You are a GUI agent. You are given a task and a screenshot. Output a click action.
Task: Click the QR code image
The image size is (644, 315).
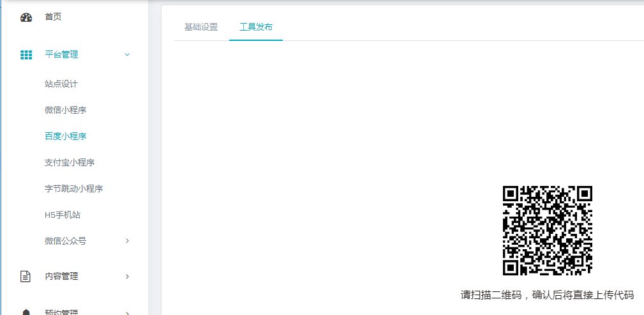point(548,231)
